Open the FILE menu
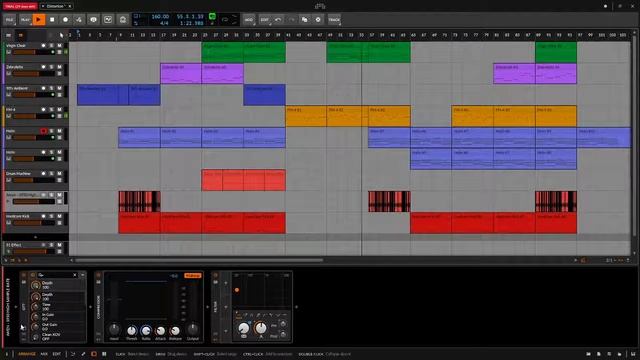This screenshot has height=360, width=640. point(9,19)
